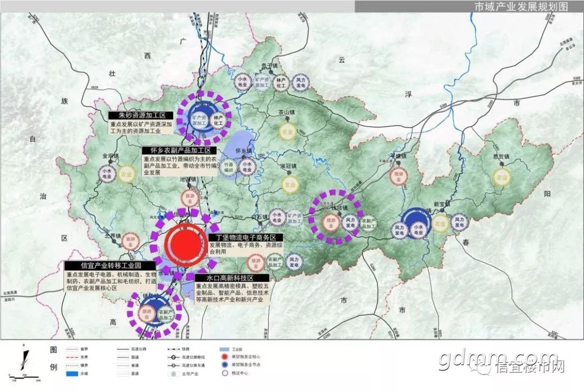
Task: Select the 洪冠镇 town label
Action: pos(288,167)
